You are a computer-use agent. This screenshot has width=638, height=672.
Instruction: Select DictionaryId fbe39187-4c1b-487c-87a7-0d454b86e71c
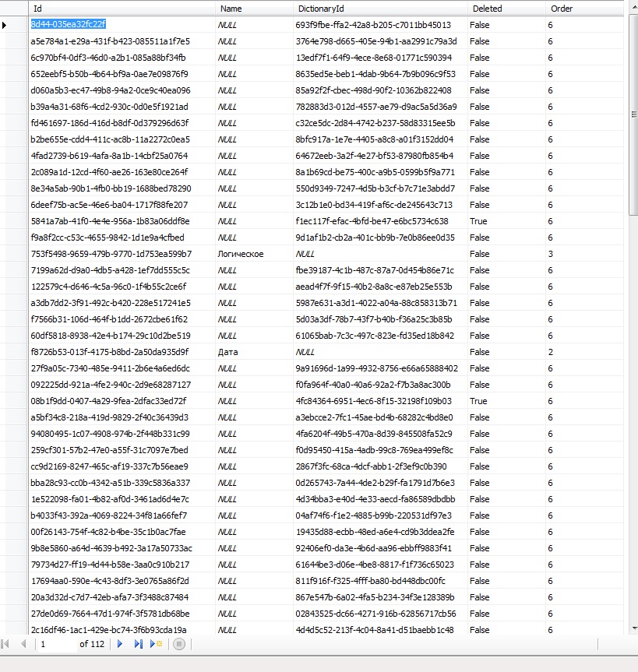[x=380, y=270]
